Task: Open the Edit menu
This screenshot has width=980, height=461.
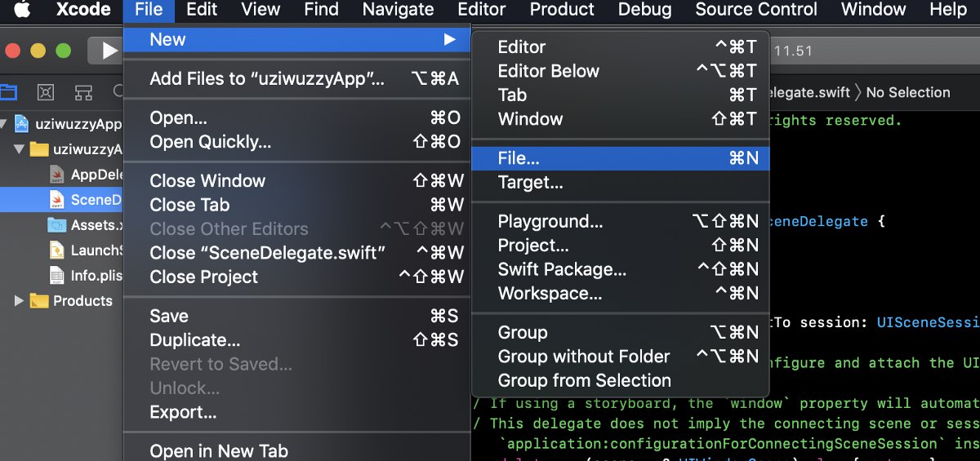Action: tap(202, 10)
